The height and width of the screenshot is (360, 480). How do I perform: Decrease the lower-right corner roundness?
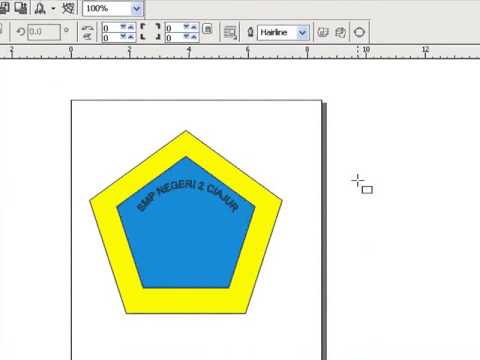[187, 37]
